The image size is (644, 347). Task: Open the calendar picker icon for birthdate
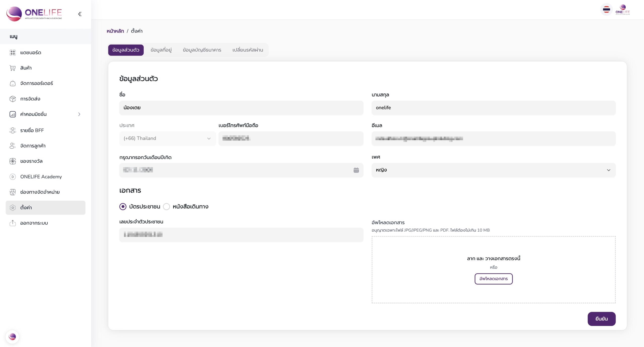[x=356, y=170]
